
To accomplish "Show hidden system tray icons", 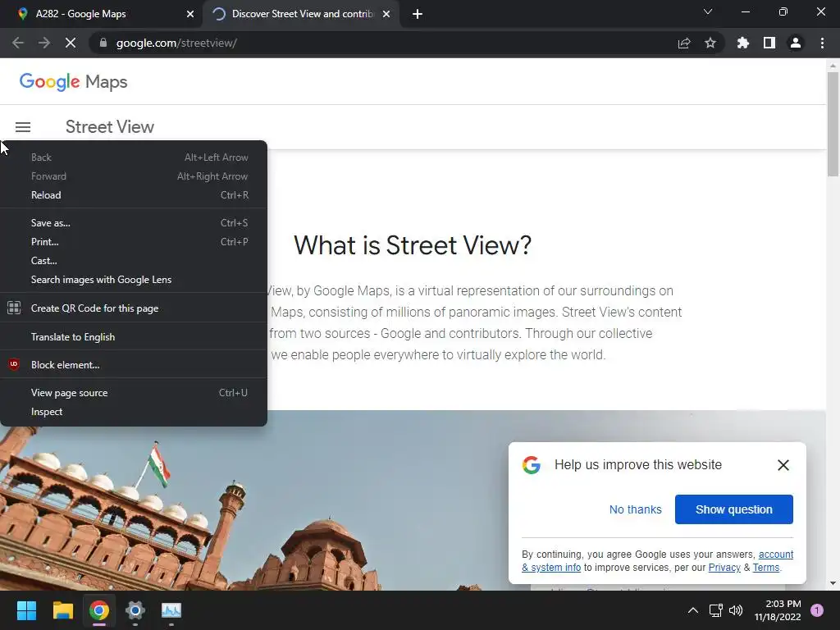I will [x=692, y=610].
